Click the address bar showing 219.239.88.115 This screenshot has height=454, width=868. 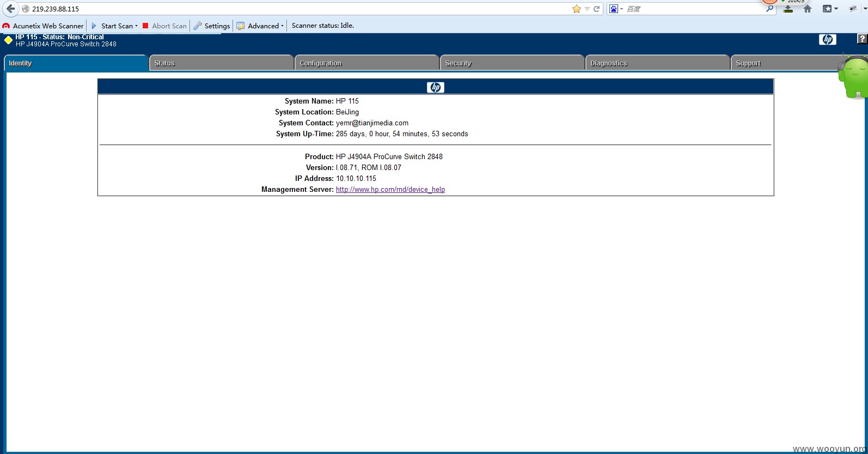pos(299,9)
